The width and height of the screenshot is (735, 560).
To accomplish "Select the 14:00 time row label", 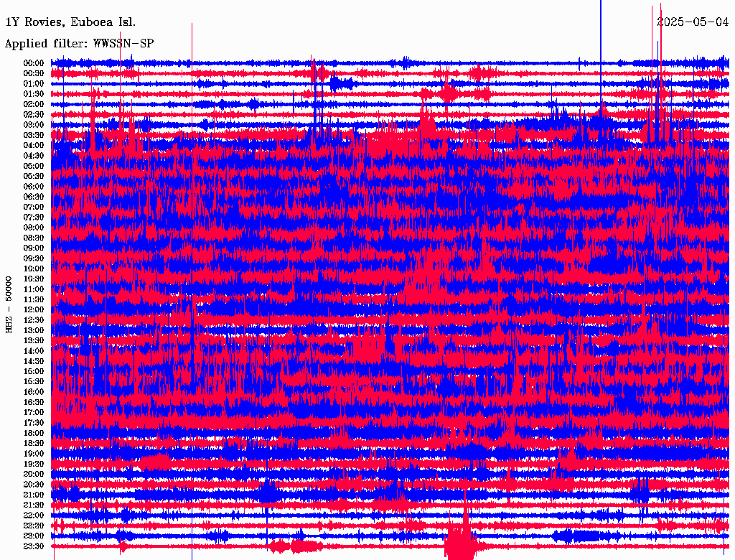I will [x=34, y=351].
